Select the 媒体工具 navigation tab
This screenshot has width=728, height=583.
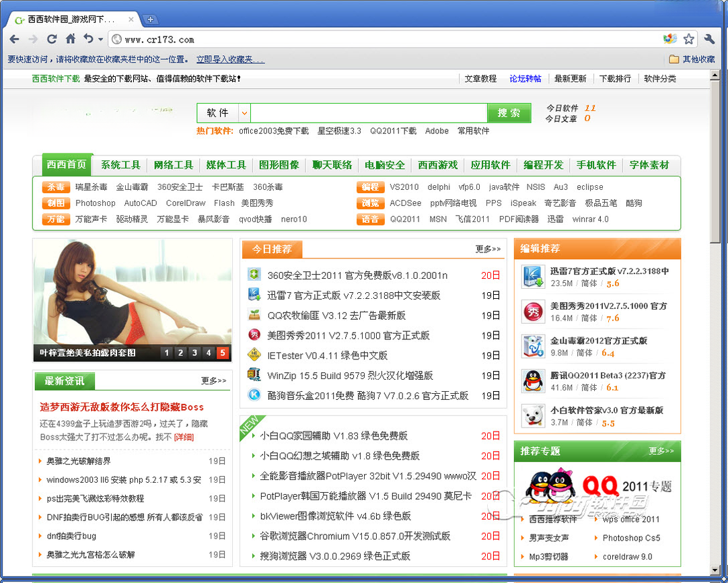point(225,165)
